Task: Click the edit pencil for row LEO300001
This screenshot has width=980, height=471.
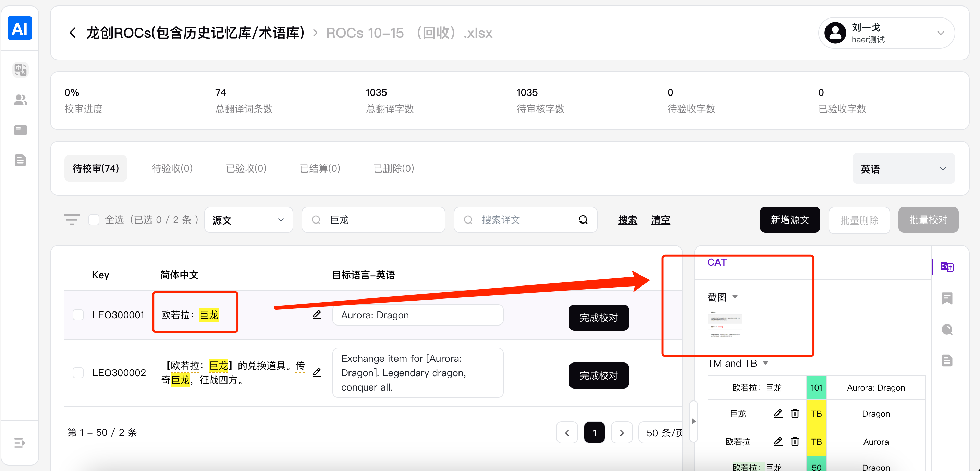Action: click(x=317, y=315)
